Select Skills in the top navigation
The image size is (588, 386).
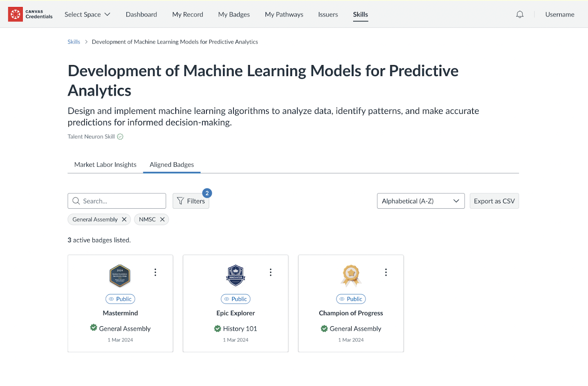(361, 14)
